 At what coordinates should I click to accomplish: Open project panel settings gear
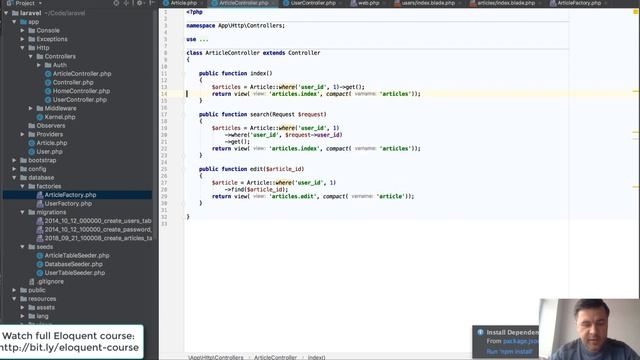click(x=140, y=3)
